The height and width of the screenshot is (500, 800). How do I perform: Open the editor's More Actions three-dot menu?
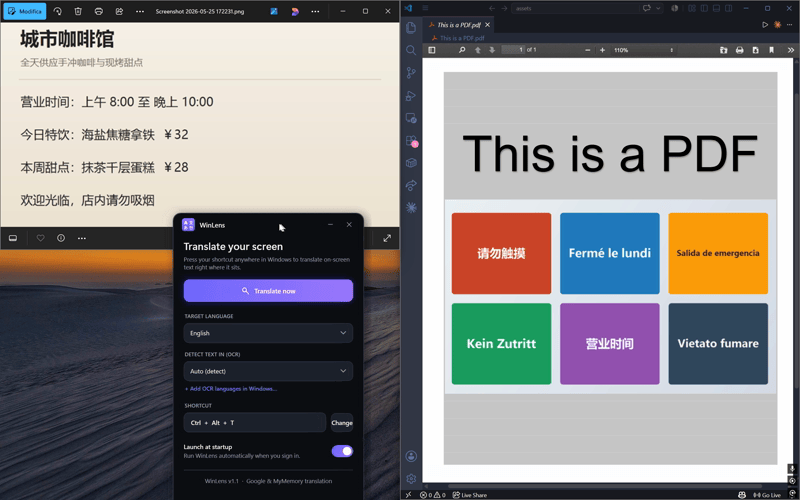click(790, 24)
